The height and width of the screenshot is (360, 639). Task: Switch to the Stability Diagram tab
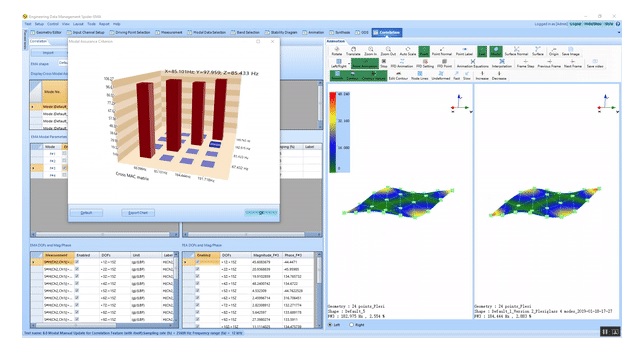pos(281,32)
